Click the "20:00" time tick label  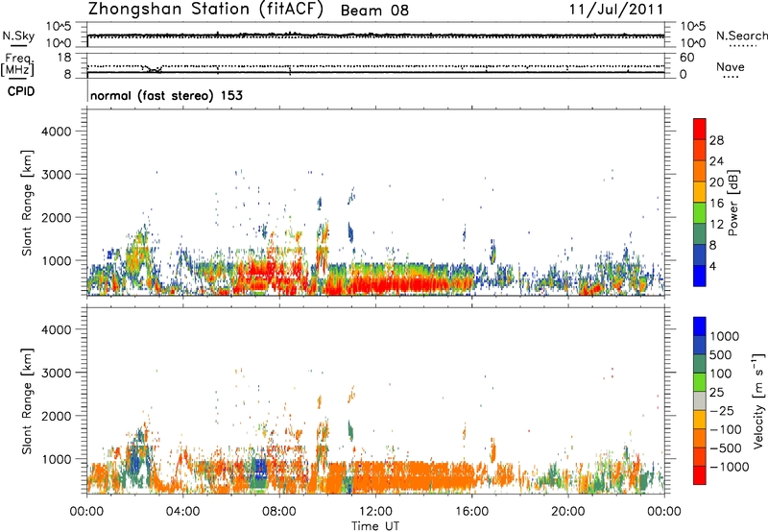[567, 512]
